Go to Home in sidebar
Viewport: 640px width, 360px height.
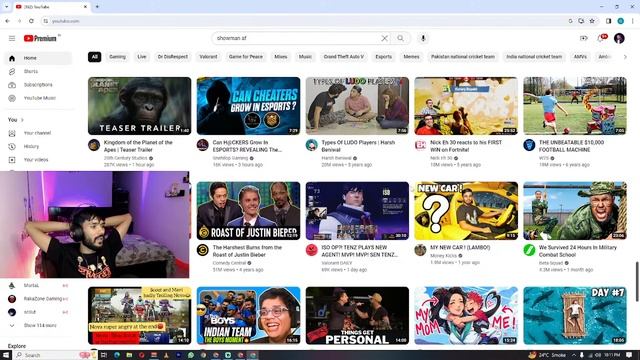tap(39, 58)
